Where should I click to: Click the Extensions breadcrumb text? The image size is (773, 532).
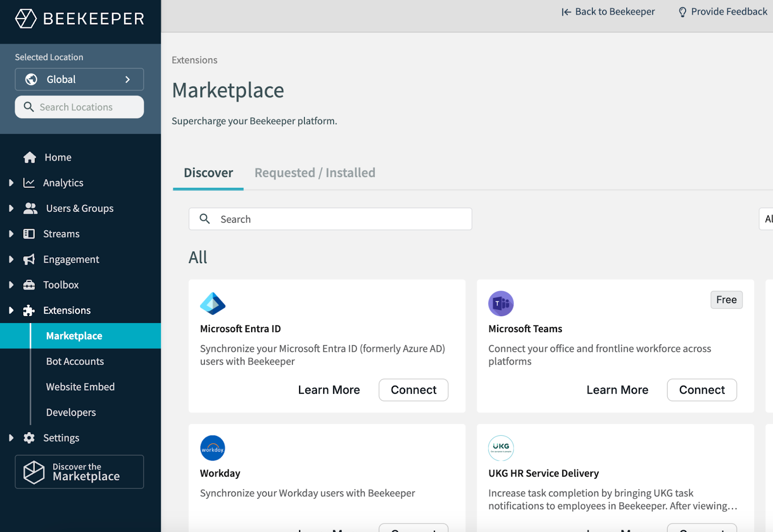pyautogui.click(x=195, y=60)
